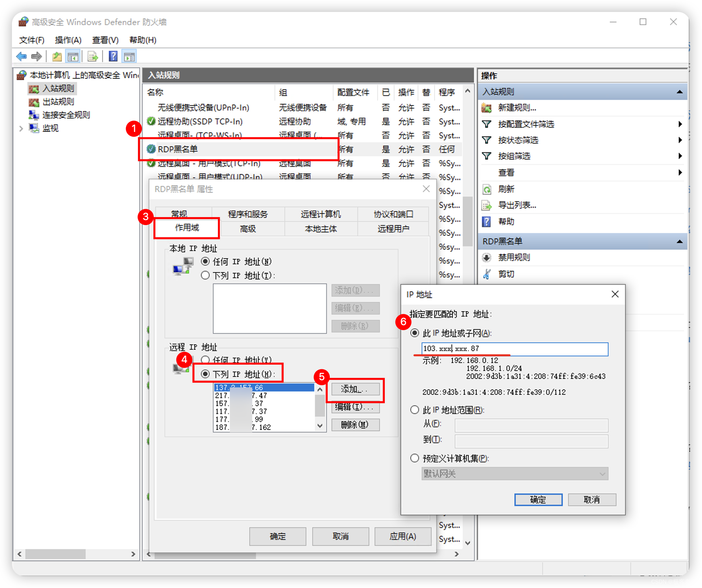Open the 操作(A) menu
The width and height of the screenshot is (702, 588).
click(x=68, y=40)
